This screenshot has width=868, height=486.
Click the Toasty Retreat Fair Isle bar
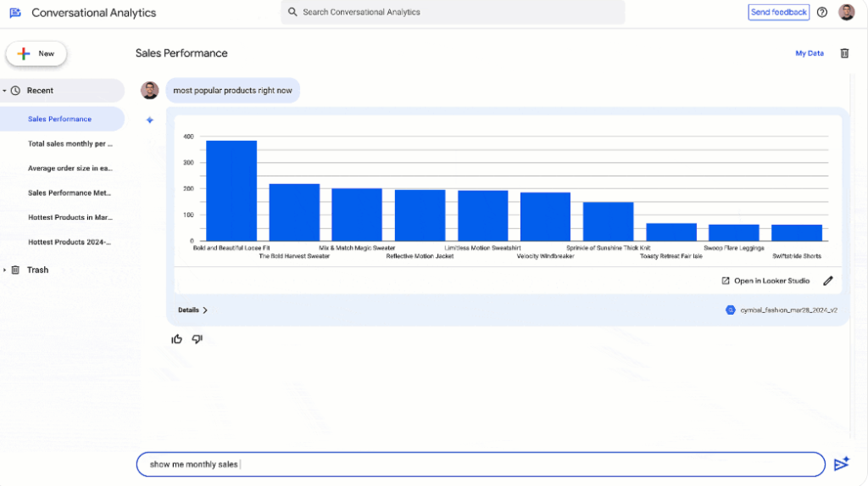point(671,232)
